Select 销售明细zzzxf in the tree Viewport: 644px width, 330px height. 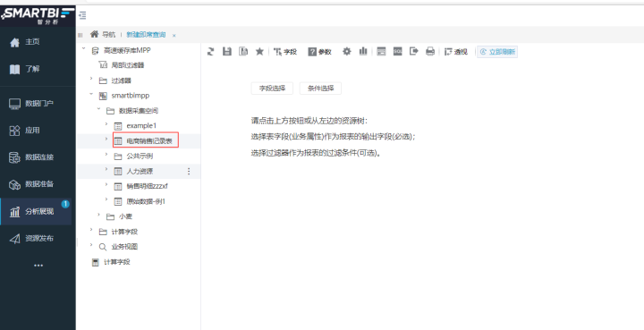pos(147,186)
